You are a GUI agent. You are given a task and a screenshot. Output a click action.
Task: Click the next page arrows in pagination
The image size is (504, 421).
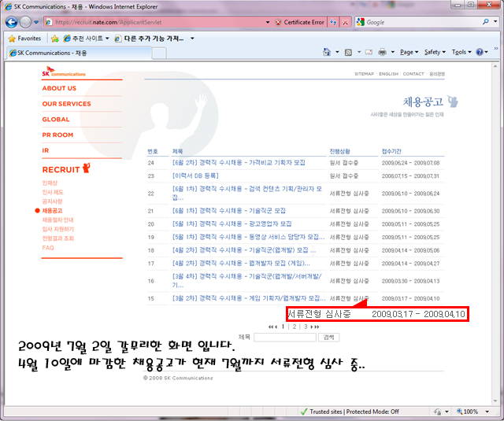[315, 327]
